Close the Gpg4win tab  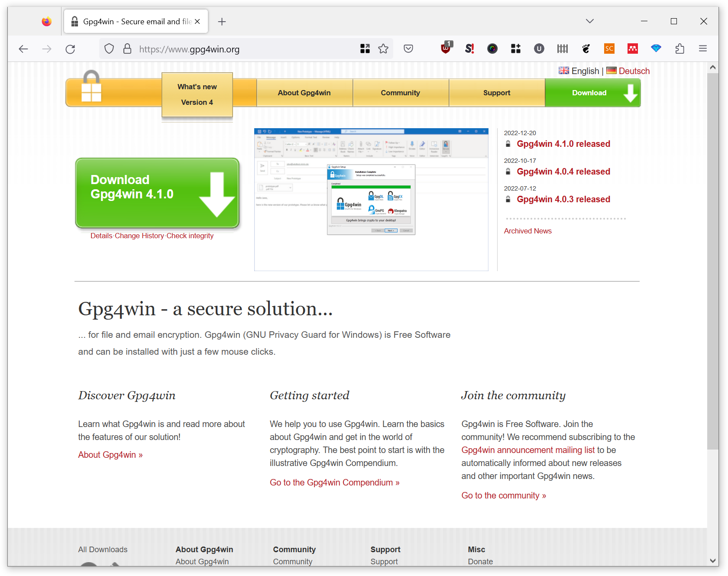click(197, 21)
